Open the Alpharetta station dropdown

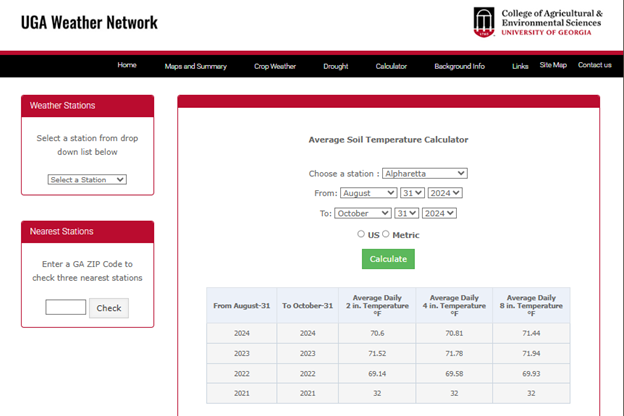pos(424,173)
